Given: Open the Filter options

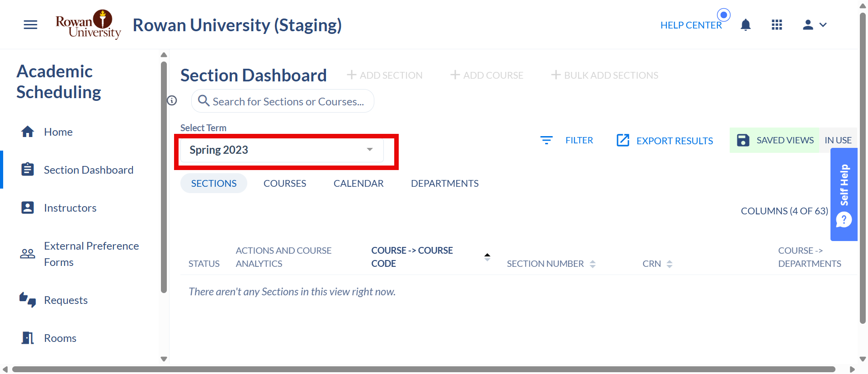Looking at the screenshot, I should 567,141.
